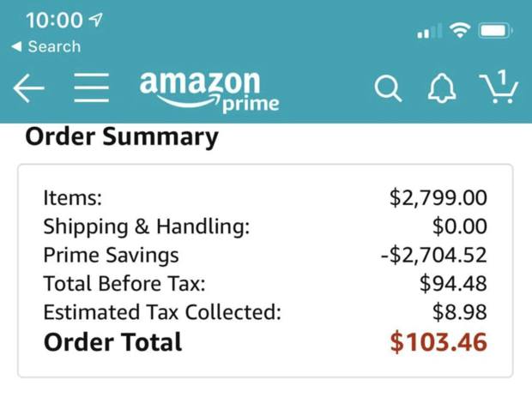Select the Items $2,799.00 amount
The height and width of the screenshot is (416, 532).
(438, 198)
